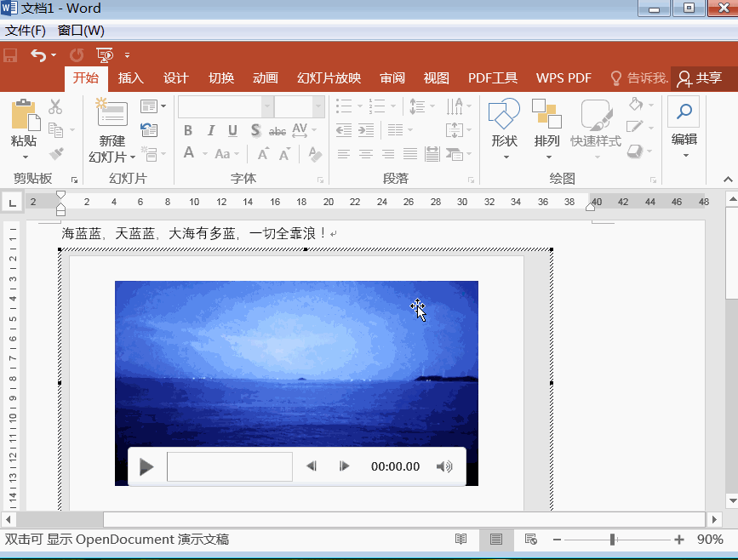Image resolution: width=738 pixels, height=560 pixels.
Task: Mute the video using speaker icon
Action: point(444,466)
